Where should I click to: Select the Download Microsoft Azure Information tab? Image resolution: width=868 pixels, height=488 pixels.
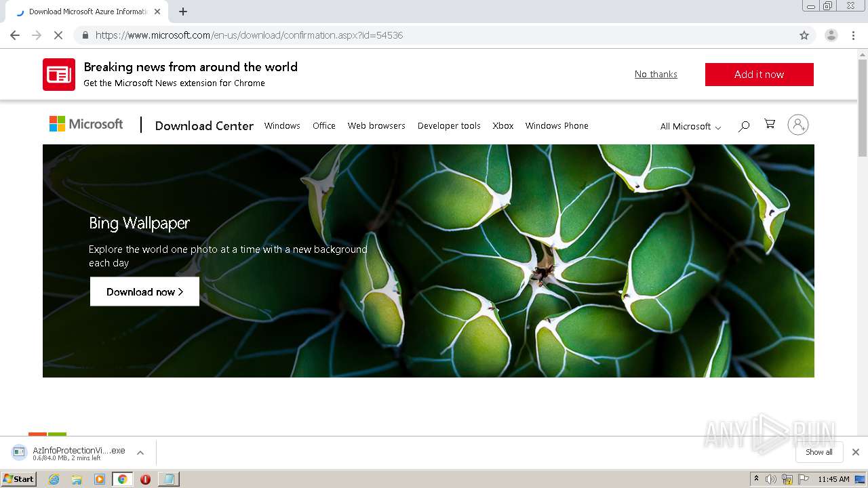point(88,12)
